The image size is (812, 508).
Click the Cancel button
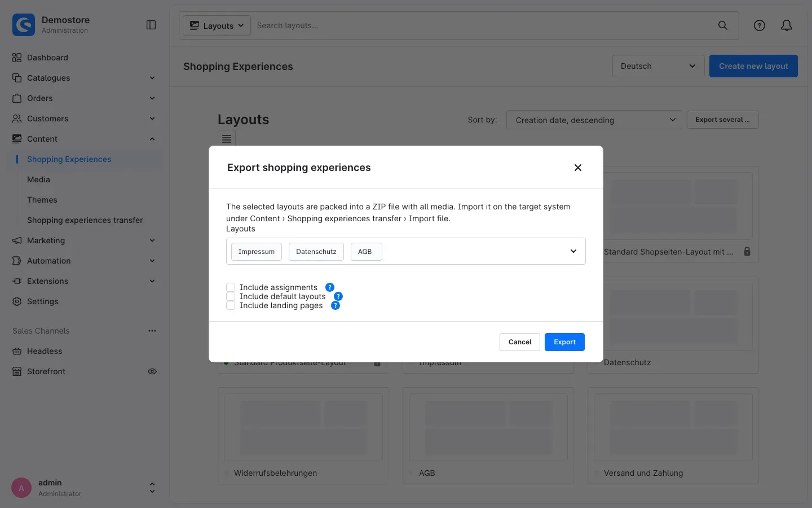pyautogui.click(x=520, y=342)
